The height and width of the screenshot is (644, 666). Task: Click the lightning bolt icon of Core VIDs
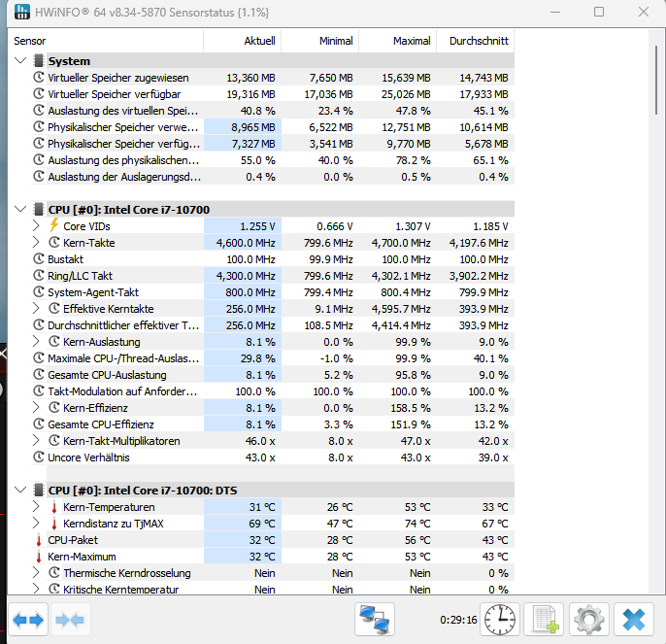tap(54, 225)
